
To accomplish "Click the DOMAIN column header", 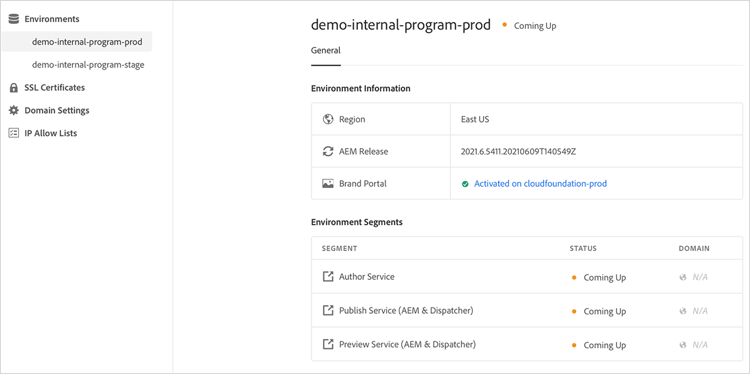I will [x=694, y=249].
